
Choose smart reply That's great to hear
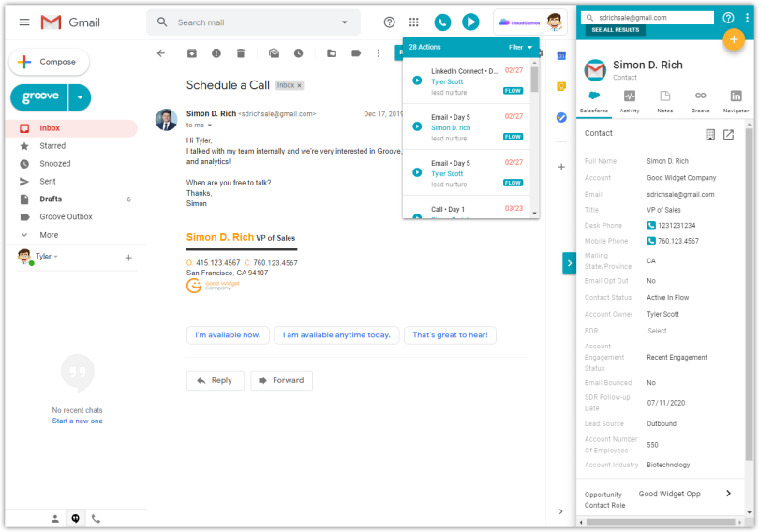point(450,335)
